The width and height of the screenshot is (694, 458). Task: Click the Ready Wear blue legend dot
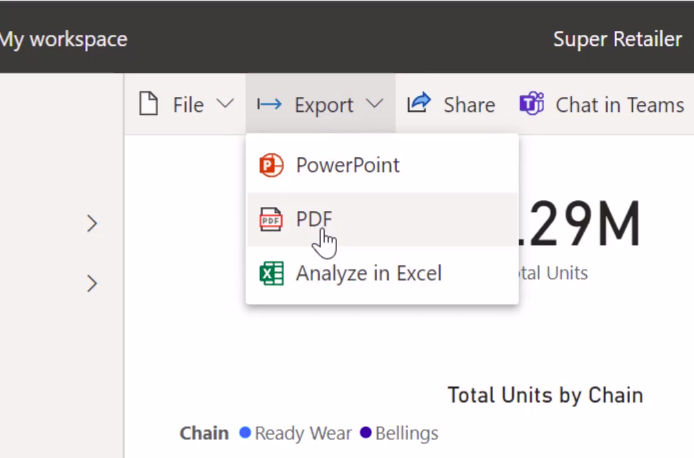[x=245, y=432]
